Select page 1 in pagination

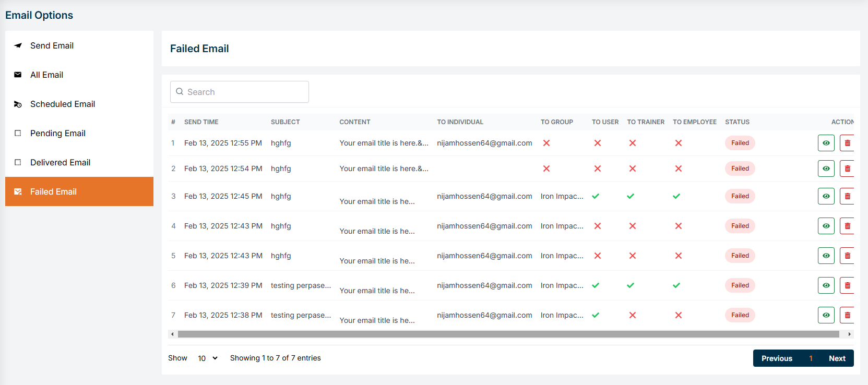pyautogui.click(x=811, y=358)
